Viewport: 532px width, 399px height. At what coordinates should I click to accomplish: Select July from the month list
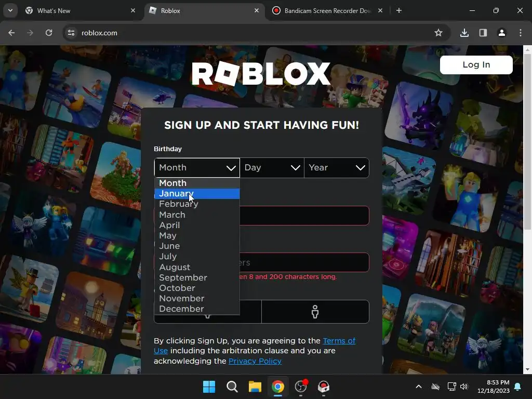click(197, 257)
